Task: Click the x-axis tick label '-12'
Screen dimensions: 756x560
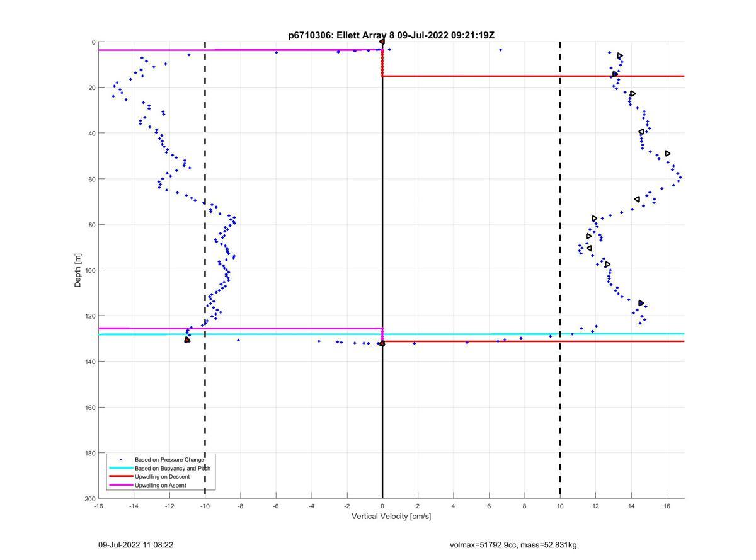Action: pyautogui.click(x=169, y=506)
